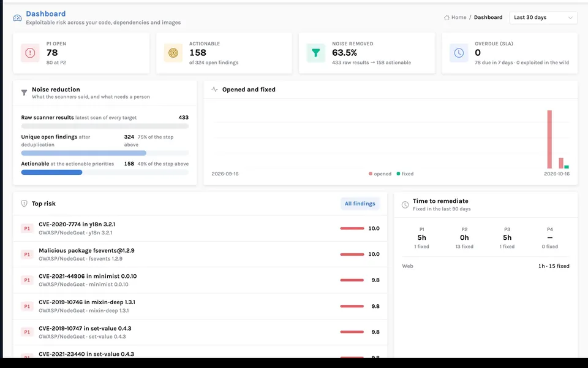Image resolution: width=588 pixels, height=368 pixels.
Task: Click the small green fixed bar in chart
Action: (567, 167)
